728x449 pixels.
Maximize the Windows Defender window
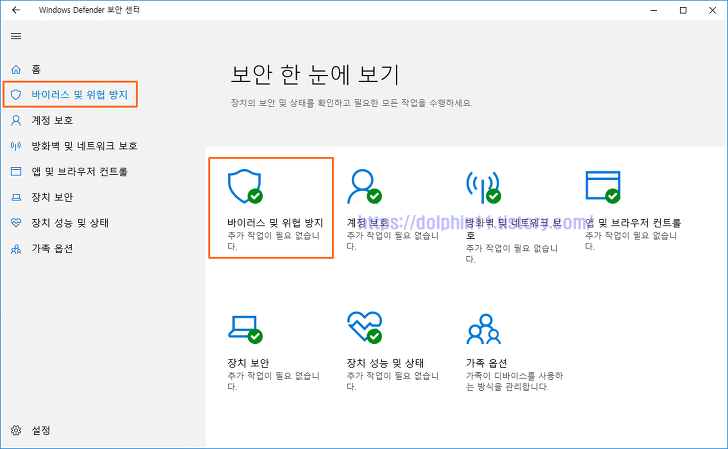pyautogui.click(x=683, y=10)
